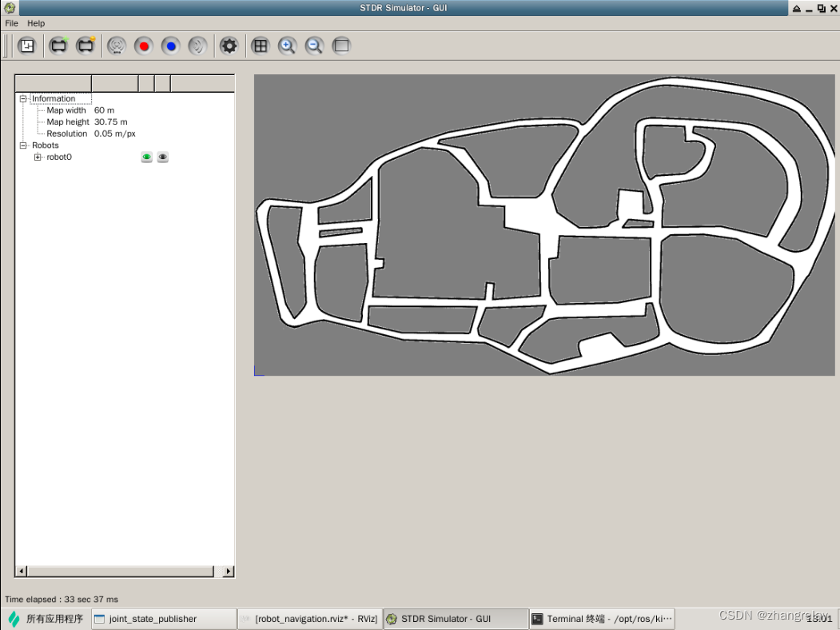
Task: Open the File menu
Action: [12, 23]
